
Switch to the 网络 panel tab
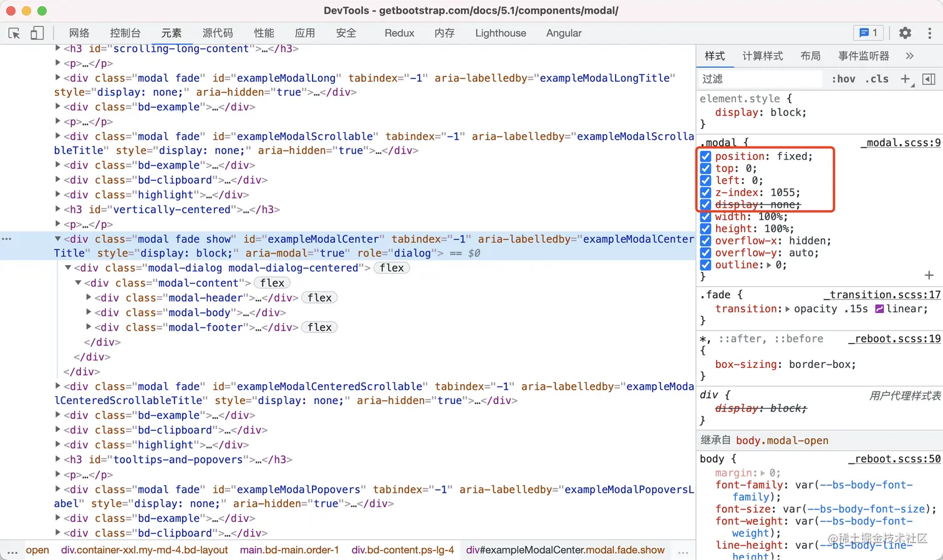79,33
